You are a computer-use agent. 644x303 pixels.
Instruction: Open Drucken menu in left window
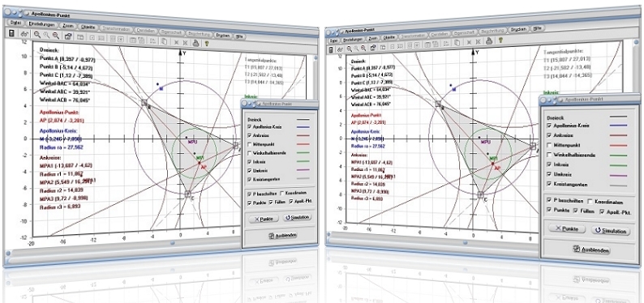point(222,36)
